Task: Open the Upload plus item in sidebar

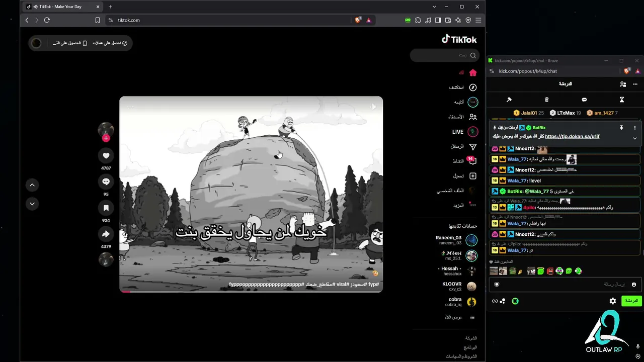Action: (465, 176)
